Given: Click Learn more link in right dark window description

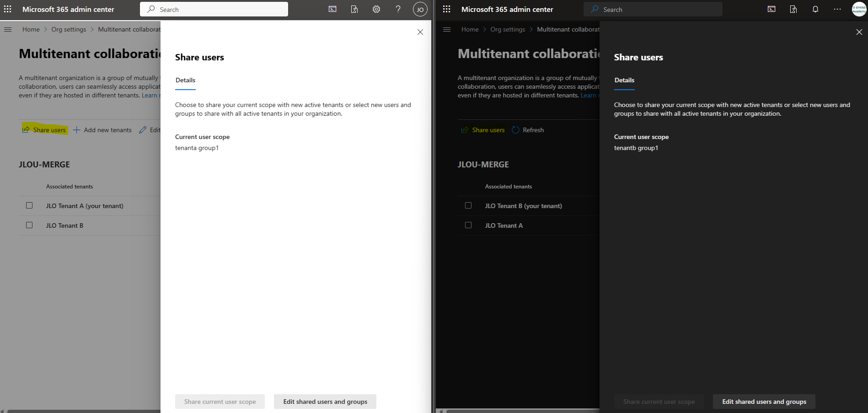Looking at the screenshot, I should click(589, 95).
